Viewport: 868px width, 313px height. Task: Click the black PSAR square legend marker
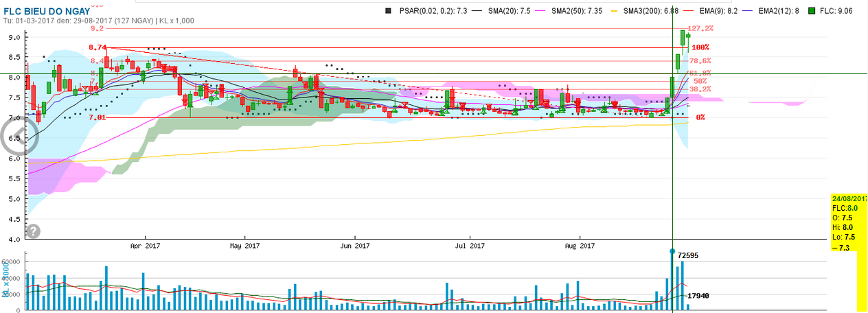pos(387,12)
